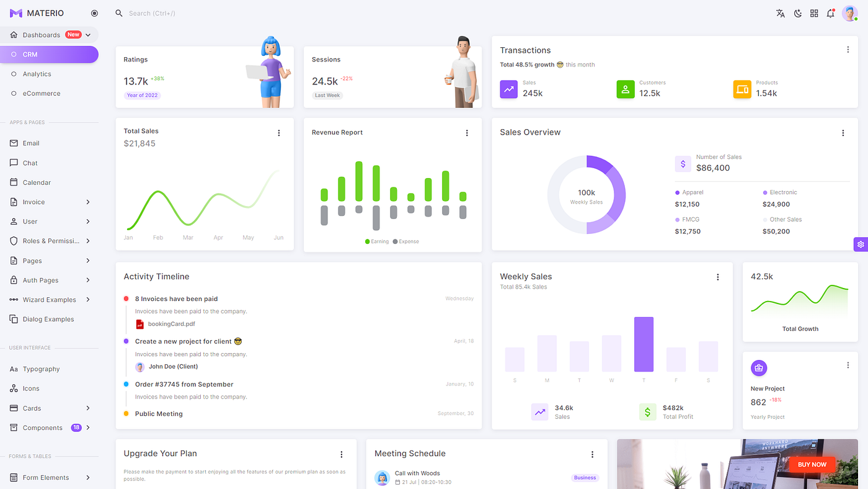Open the purple settings gear tab
Screen dimensions: 868x489
(x=861, y=244)
